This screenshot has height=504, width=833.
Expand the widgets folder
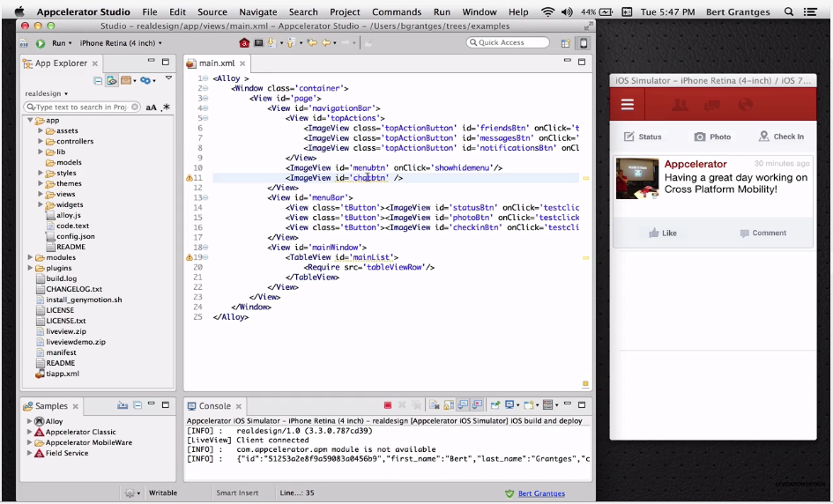click(x=41, y=204)
